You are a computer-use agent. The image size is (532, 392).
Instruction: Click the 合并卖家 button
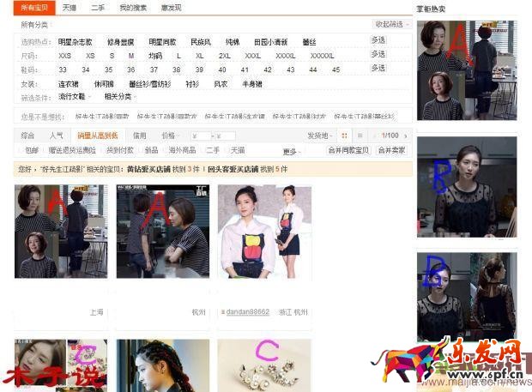[392, 150]
